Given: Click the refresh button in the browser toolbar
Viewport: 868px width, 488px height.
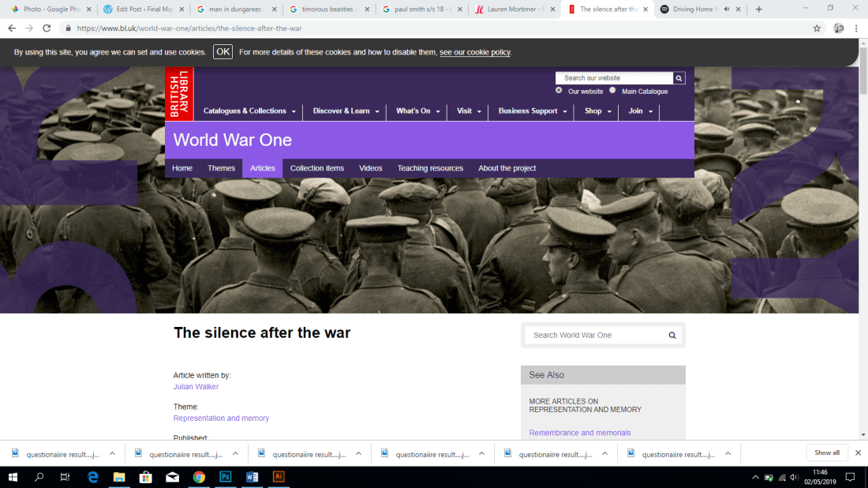Looking at the screenshot, I should pos(47,27).
